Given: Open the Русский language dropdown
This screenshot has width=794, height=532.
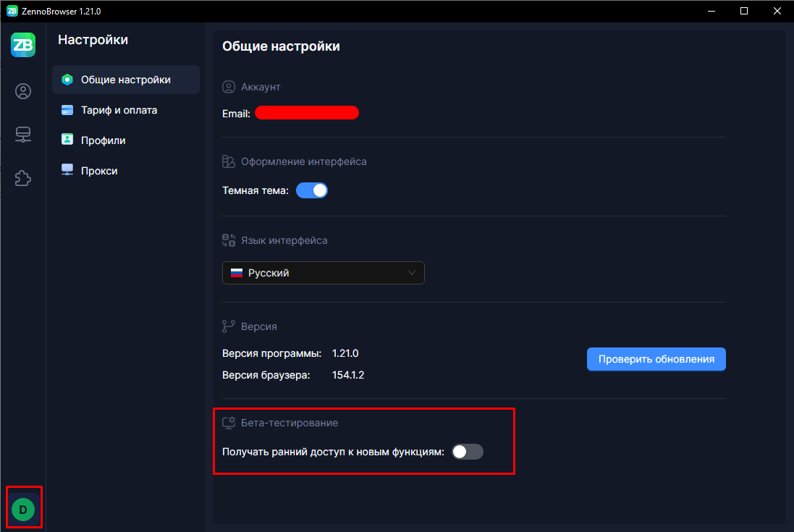Looking at the screenshot, I should tap(323, 273).
